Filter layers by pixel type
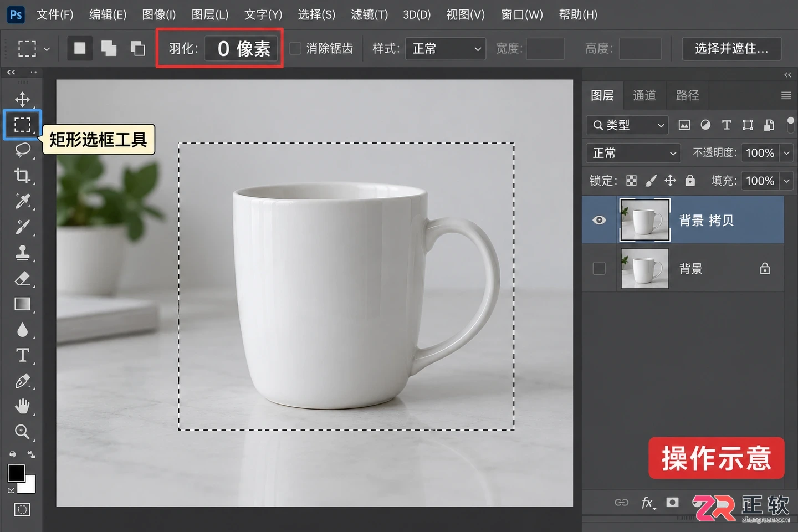 pos(684,125)
